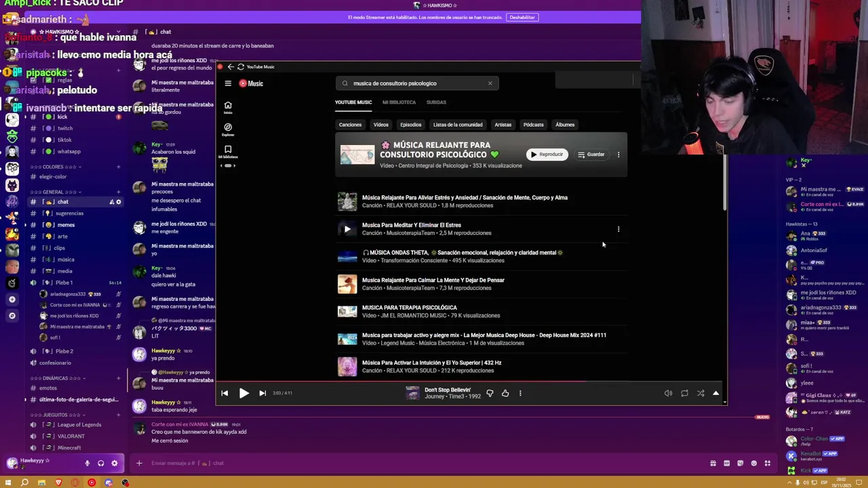868x488 pixels.
Task: Switch to Mi Biblioteca search tab
Action: coord(399,102)
